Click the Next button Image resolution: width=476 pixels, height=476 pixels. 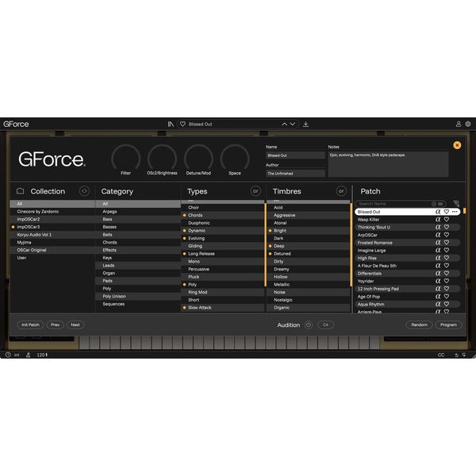pos(75,324)
